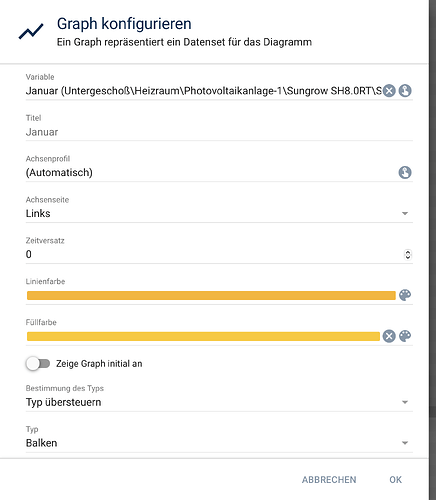
Task: Toggle 'Zeige Graph initial an' switch
Action: coord(38,363)
